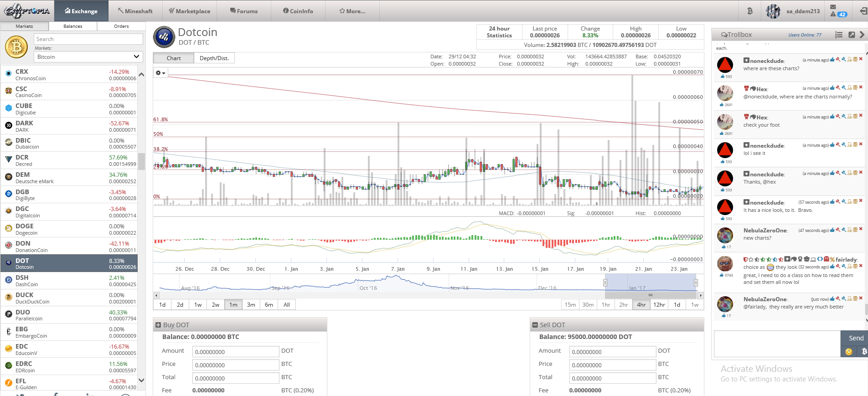Switch to the Depth/Dist. chart tab
The image size is (868, 396).
214,58
